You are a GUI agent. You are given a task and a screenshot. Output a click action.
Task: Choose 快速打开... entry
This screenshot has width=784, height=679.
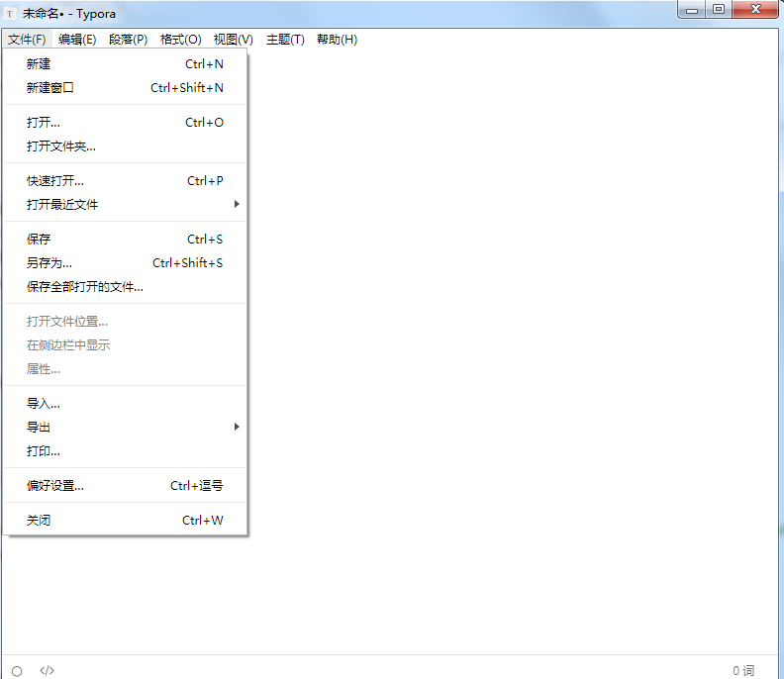[x=125, y=180]
